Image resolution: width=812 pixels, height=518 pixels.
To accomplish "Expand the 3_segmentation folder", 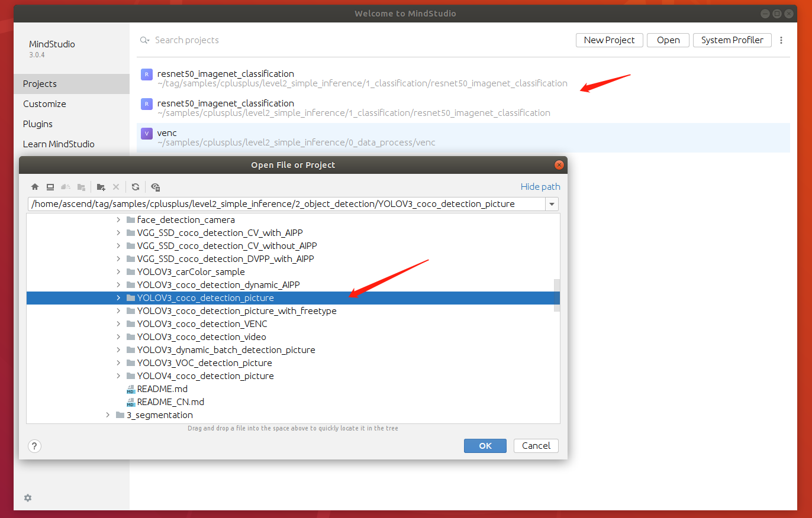I will [x=108, y=415].
